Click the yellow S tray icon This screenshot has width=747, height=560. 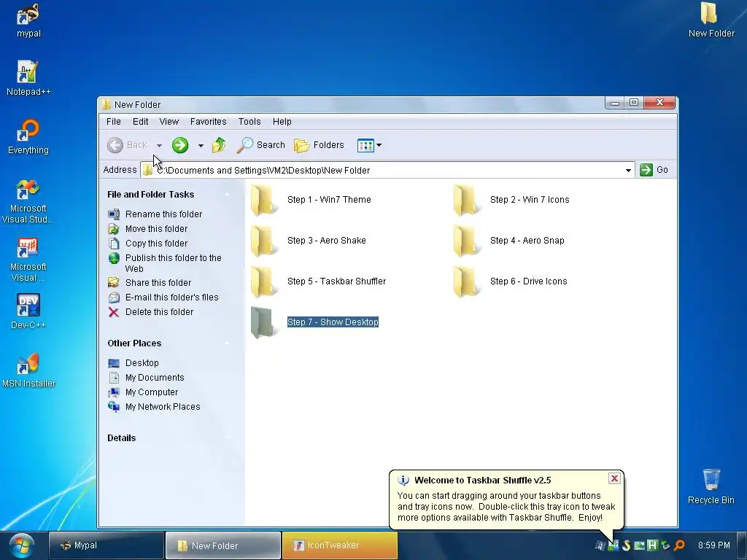[x=626, y=545]
